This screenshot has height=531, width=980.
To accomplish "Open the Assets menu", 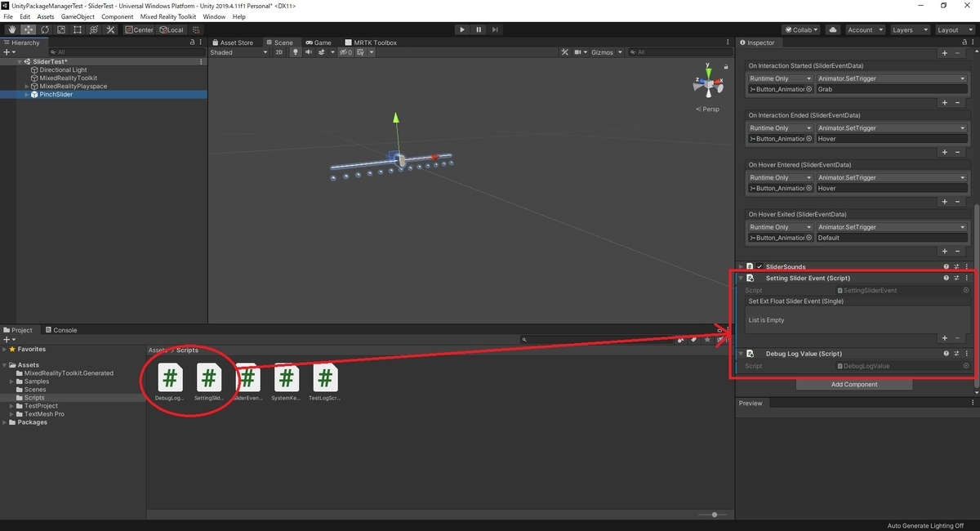I will coord(47,16).
